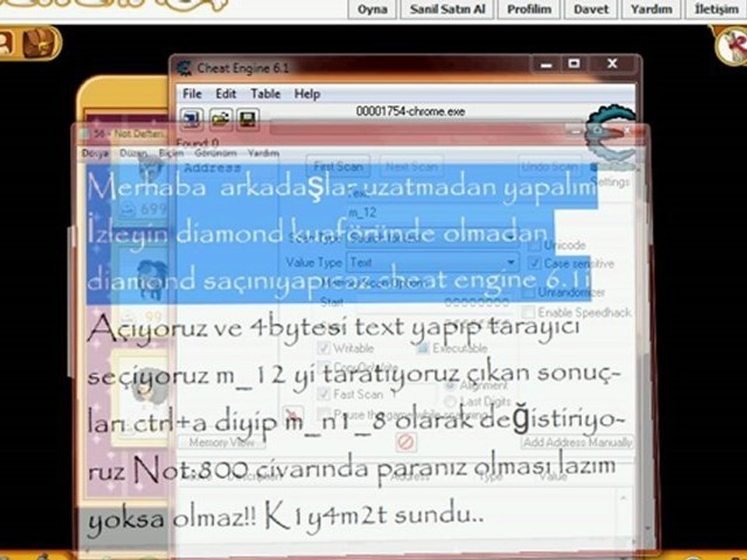Click the Found 0 label

197,142
